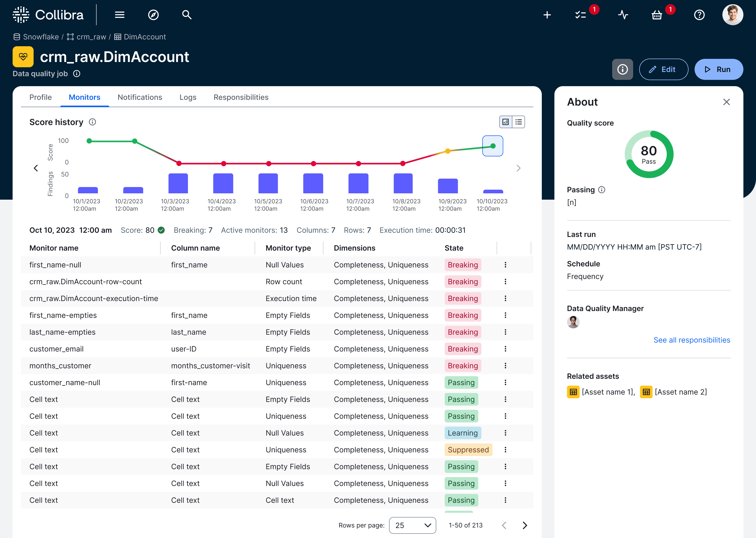Click the DimAccount breadcrumb
This screenshot has height=538, width=756.
tap(140, 37)
